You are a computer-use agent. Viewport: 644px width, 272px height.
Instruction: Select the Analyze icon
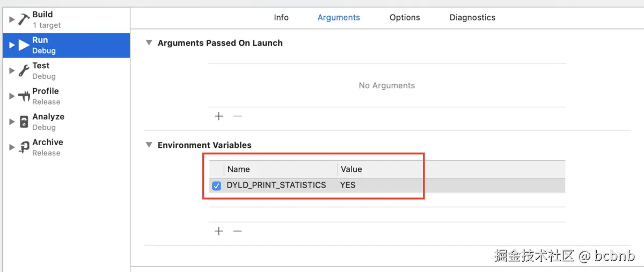24,122
